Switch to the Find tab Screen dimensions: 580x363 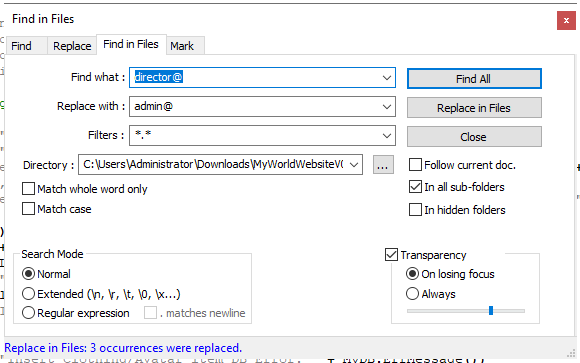pyautogui.click(x=27, y=46)
